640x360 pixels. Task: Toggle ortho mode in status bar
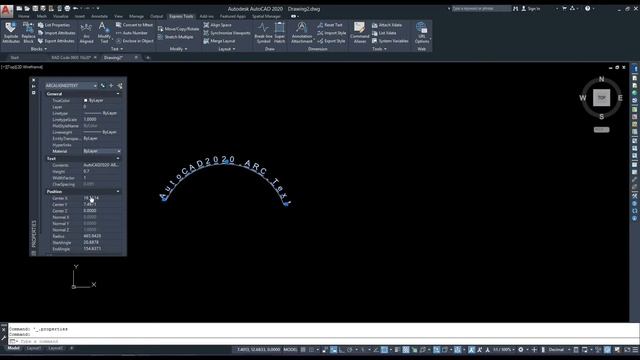tap(341, 350)
